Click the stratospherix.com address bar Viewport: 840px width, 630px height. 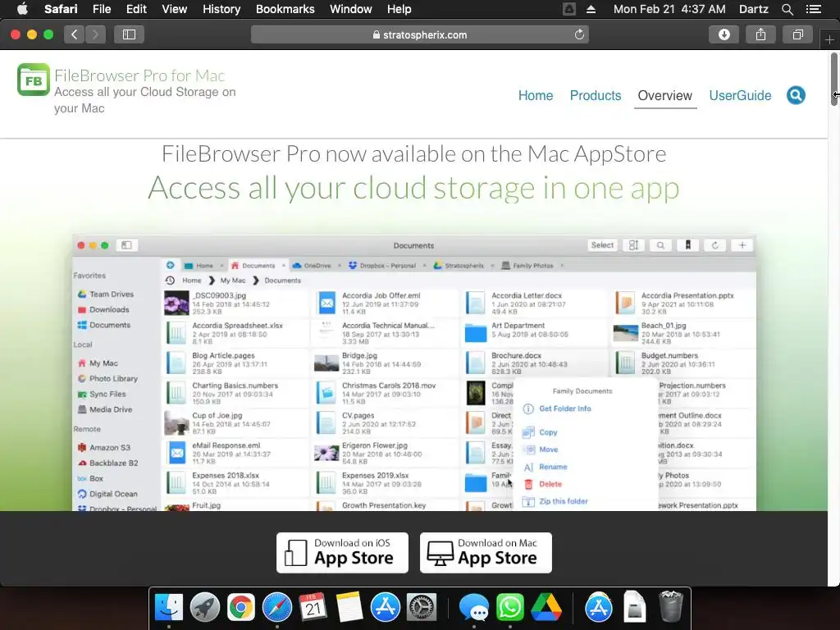[x=419, y=34]
